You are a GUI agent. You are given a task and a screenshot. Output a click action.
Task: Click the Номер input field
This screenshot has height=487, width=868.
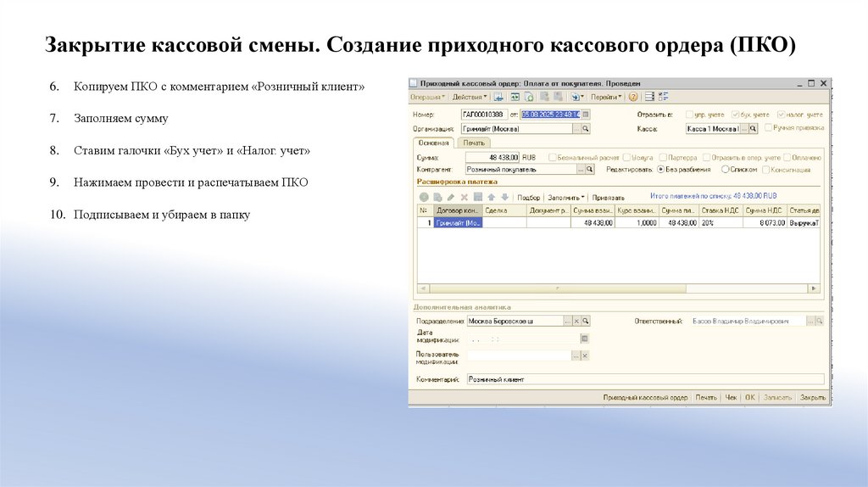[484, 115]
